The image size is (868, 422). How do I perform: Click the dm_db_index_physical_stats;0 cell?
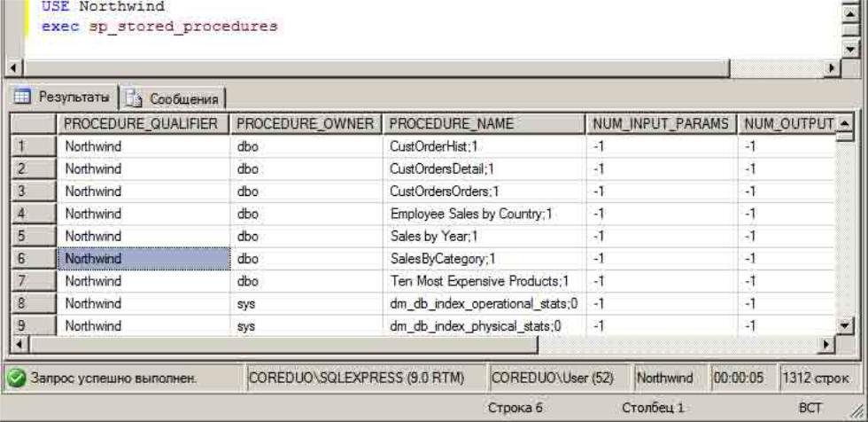click(484, 325)
